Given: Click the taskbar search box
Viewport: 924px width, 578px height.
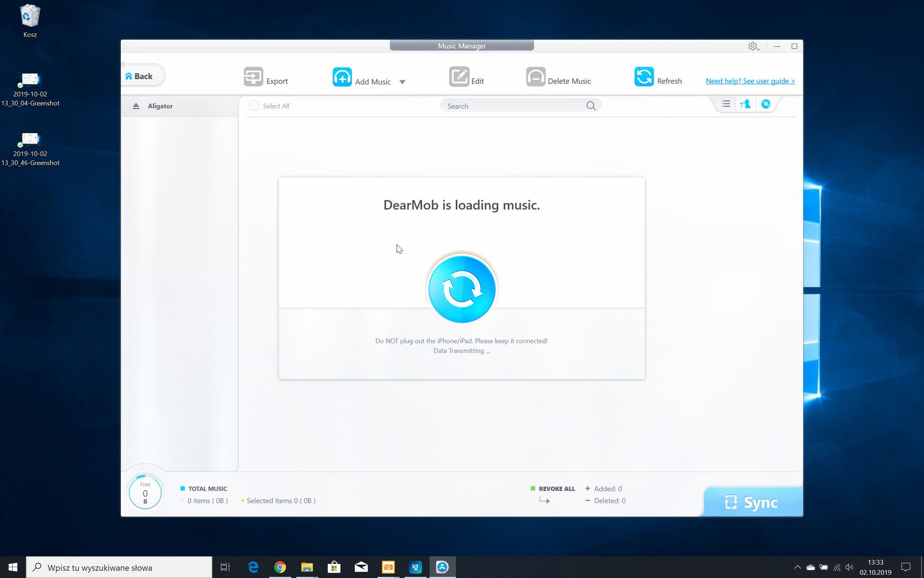Looking at the screenshot, I should 119,567.
